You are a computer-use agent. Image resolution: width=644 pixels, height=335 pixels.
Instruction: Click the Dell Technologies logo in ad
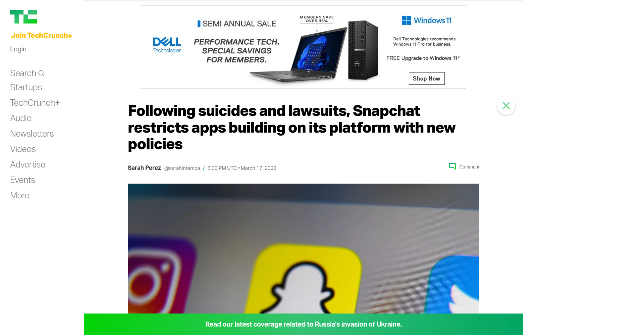pos(167,45)
